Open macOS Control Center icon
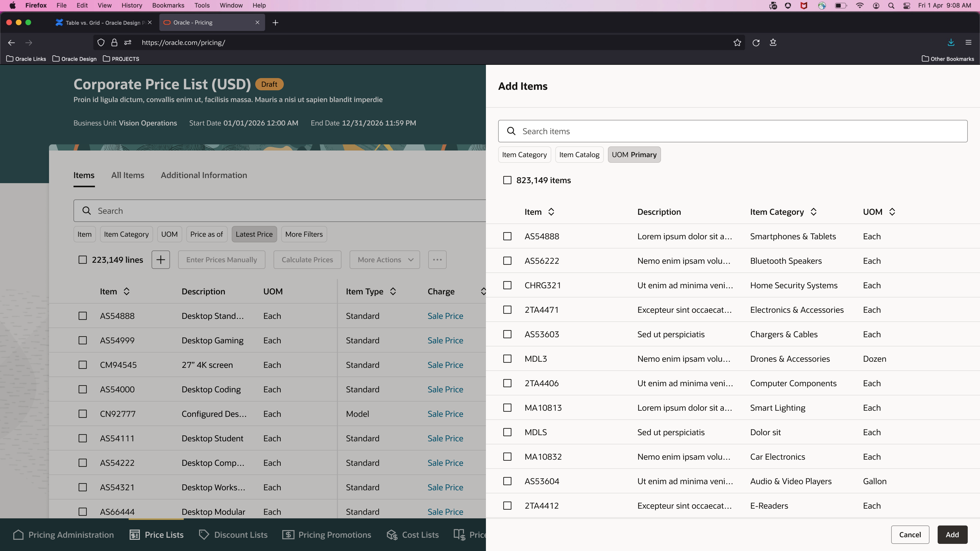The height and width of the screenshot is (551, 980). pos(906,5)
